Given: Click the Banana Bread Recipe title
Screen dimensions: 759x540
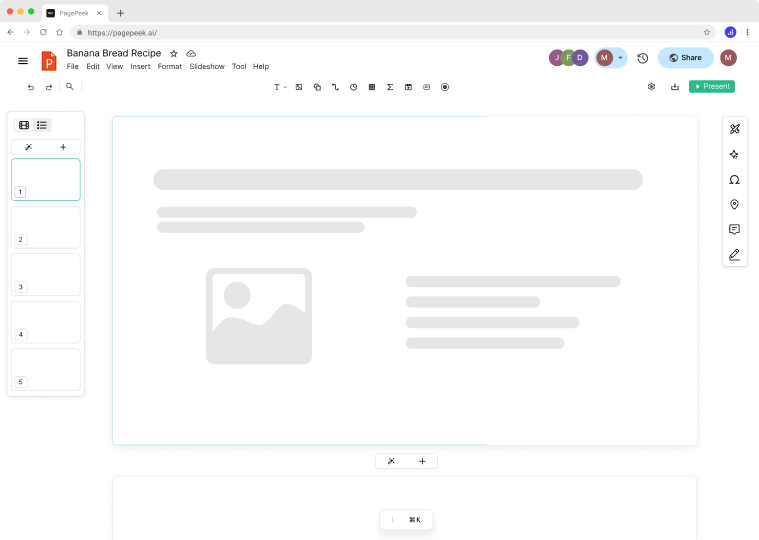Looking at the screenshot, I should pos(114,53).
